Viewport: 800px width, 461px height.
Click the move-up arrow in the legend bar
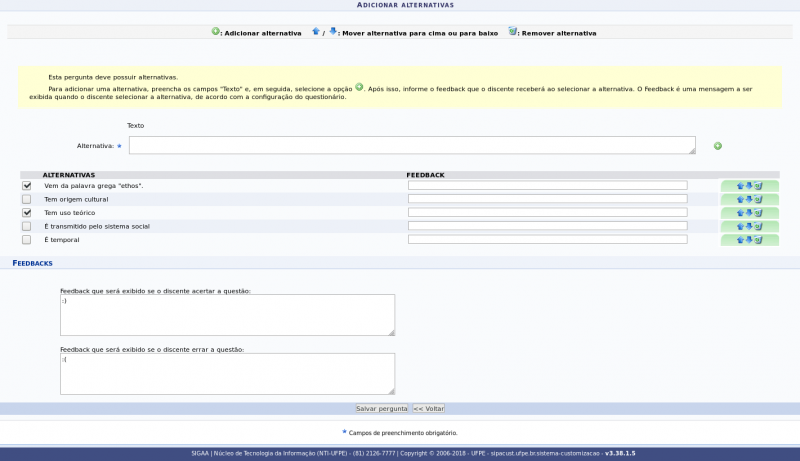coord(316,32)
